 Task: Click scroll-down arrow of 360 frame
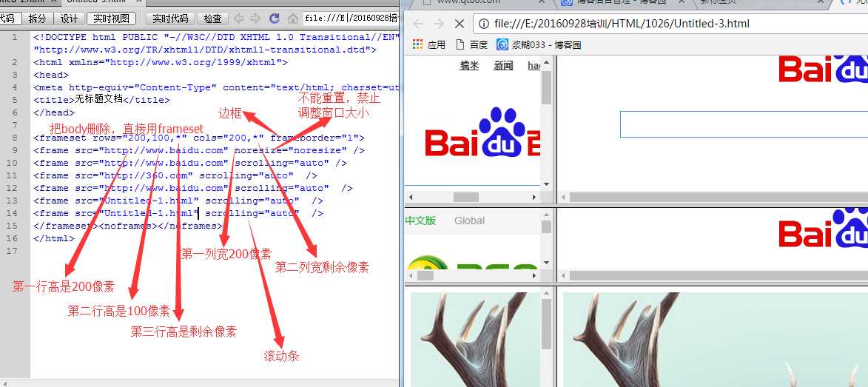546,263
